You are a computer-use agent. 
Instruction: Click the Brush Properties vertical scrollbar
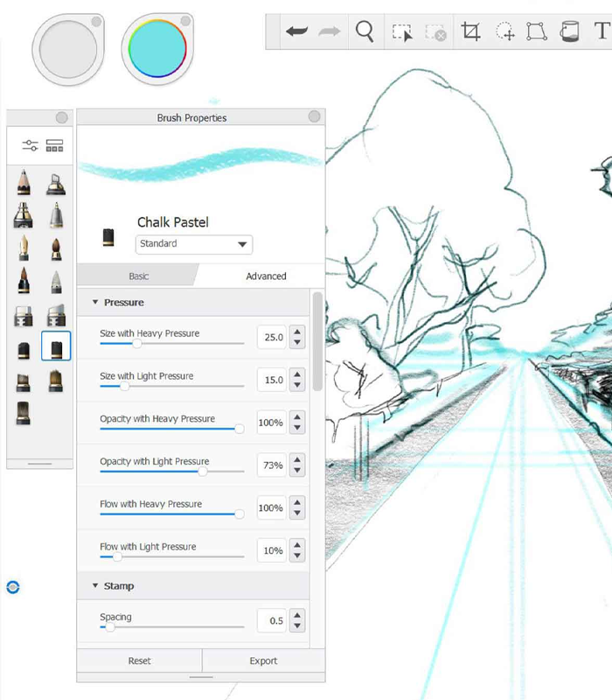tap(317, 341)
